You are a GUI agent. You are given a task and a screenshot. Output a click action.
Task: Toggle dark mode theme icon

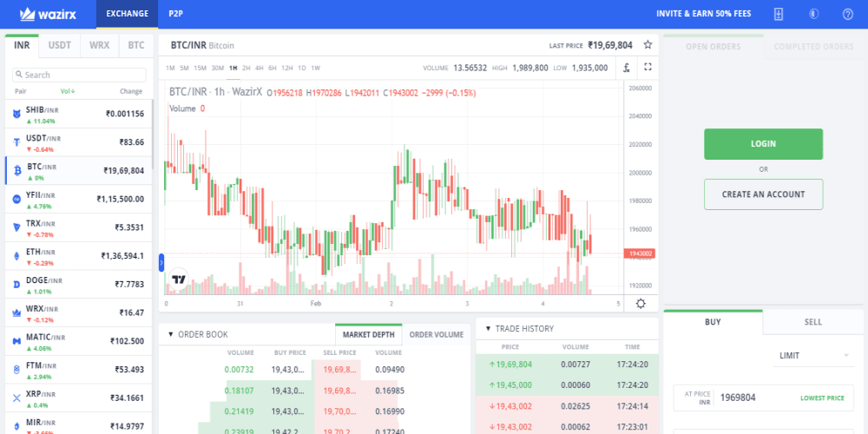tap(813, 14)
